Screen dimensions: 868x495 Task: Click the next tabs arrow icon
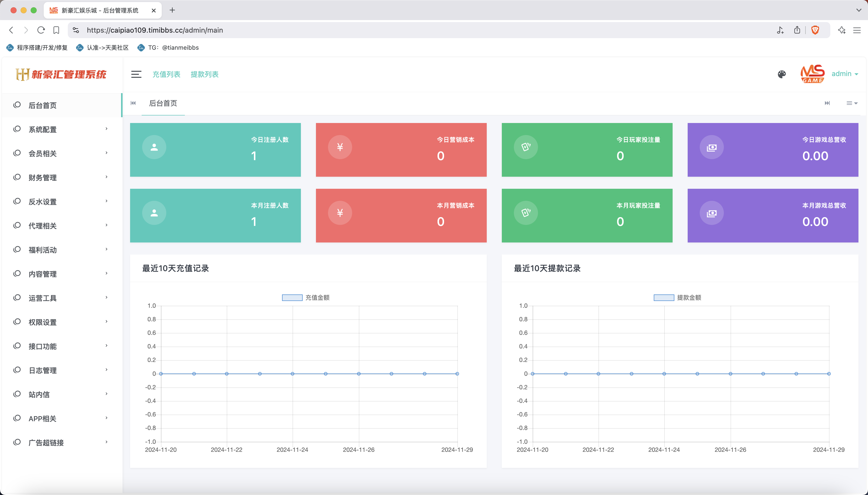click(827, 103)
